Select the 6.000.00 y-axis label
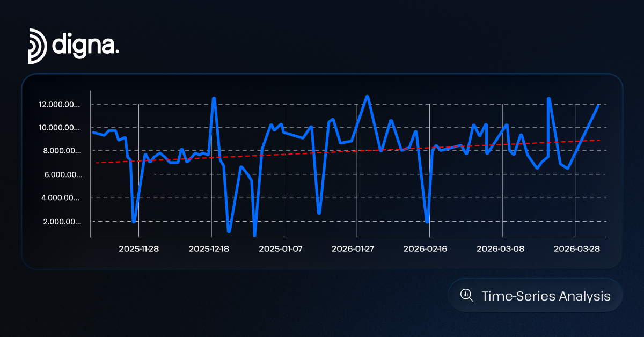This screenshot has height=337, width=644. (x=61, y=175)
